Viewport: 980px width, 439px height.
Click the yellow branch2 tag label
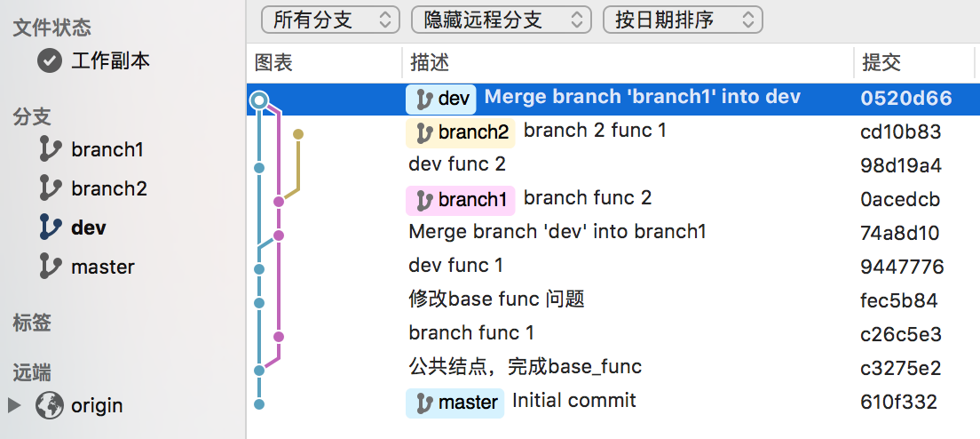point(461,132)
